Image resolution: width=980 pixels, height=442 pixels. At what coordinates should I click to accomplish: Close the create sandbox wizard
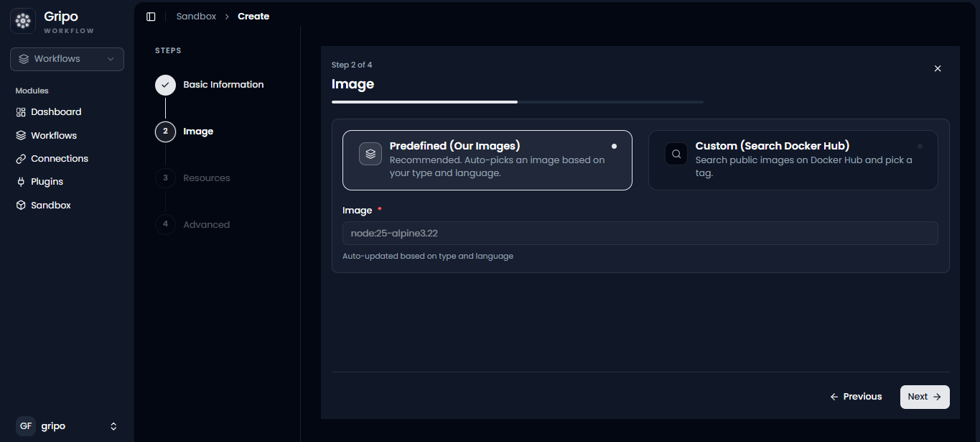(938, 68)
